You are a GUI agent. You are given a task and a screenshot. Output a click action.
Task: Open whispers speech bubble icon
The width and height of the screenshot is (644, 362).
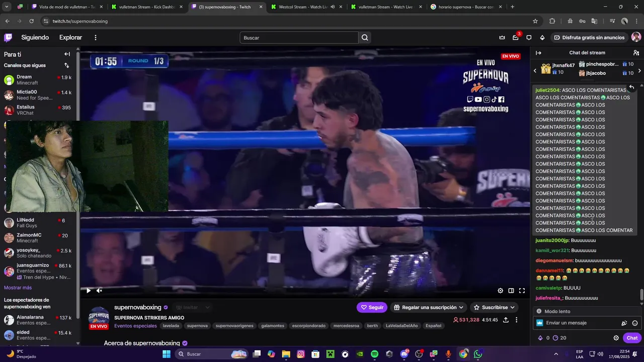pyautogui.click(x=529, y=38)
